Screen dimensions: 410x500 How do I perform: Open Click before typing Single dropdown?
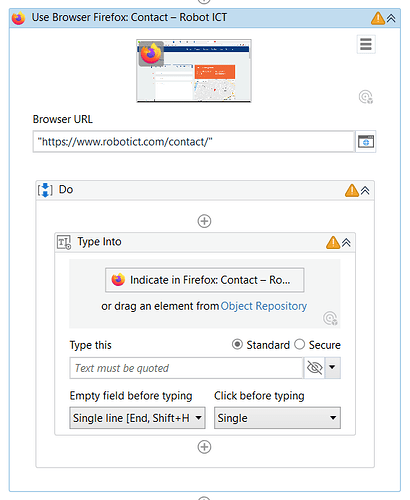(x=277, y=418)
